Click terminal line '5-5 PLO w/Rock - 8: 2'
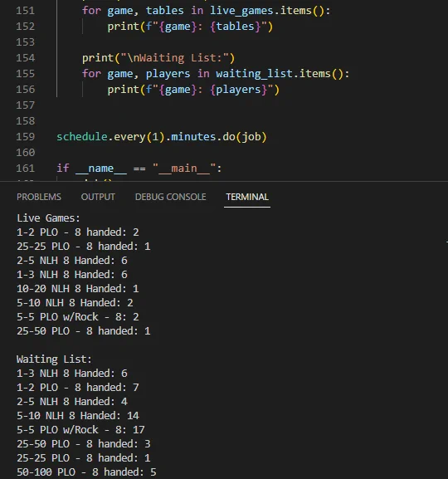The height and width of the screenshot is (479, 448). (77, 317)
